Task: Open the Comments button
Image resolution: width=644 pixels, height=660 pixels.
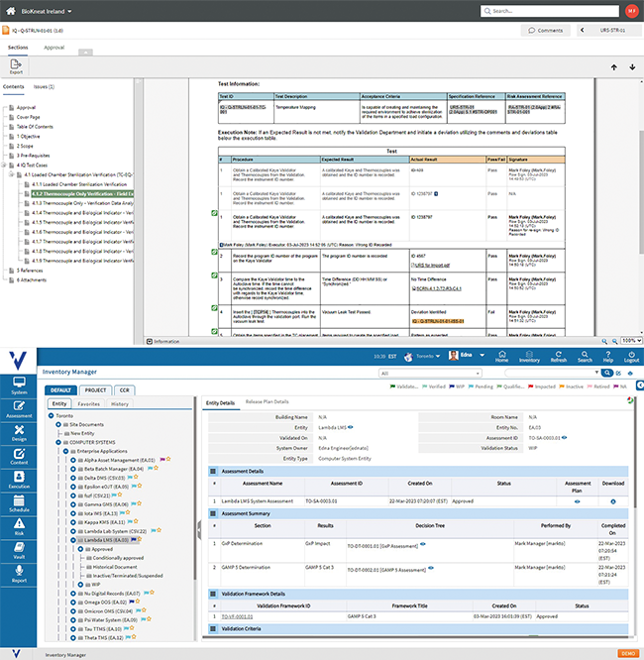Action: 546,31
